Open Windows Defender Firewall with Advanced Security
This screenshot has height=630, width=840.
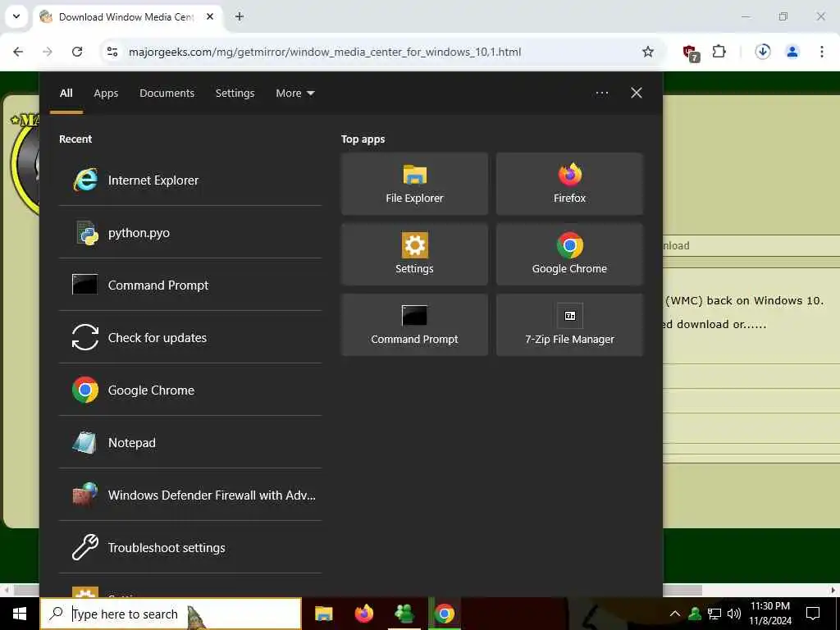(190, 495)
